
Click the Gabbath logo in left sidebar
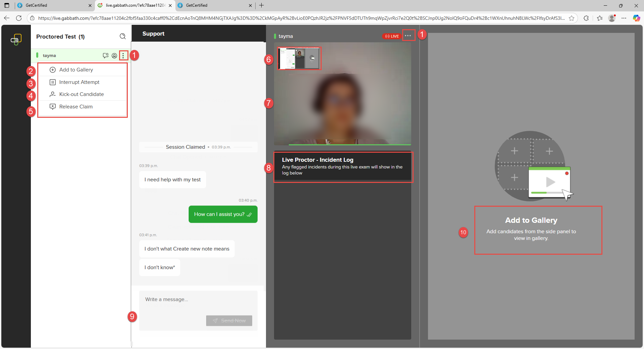16,40
